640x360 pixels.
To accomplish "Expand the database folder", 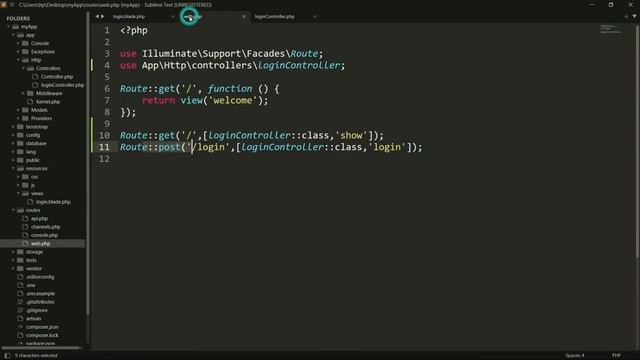I will pos(13,143).
